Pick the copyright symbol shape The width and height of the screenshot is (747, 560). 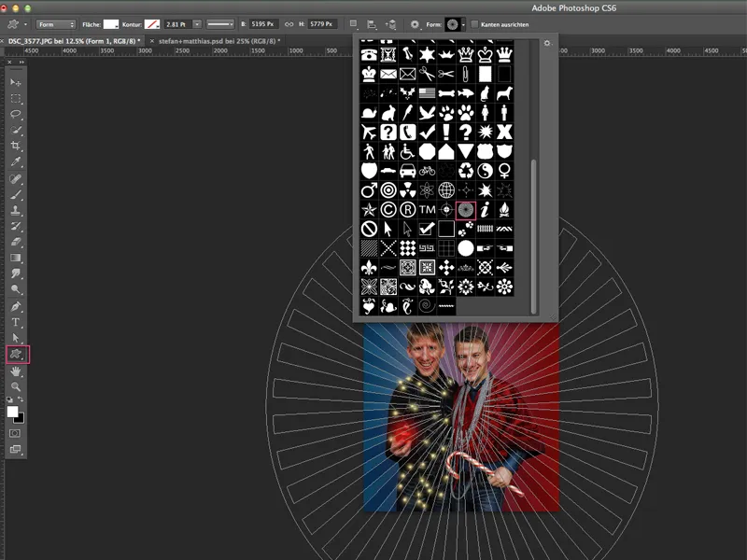point(388,209)
